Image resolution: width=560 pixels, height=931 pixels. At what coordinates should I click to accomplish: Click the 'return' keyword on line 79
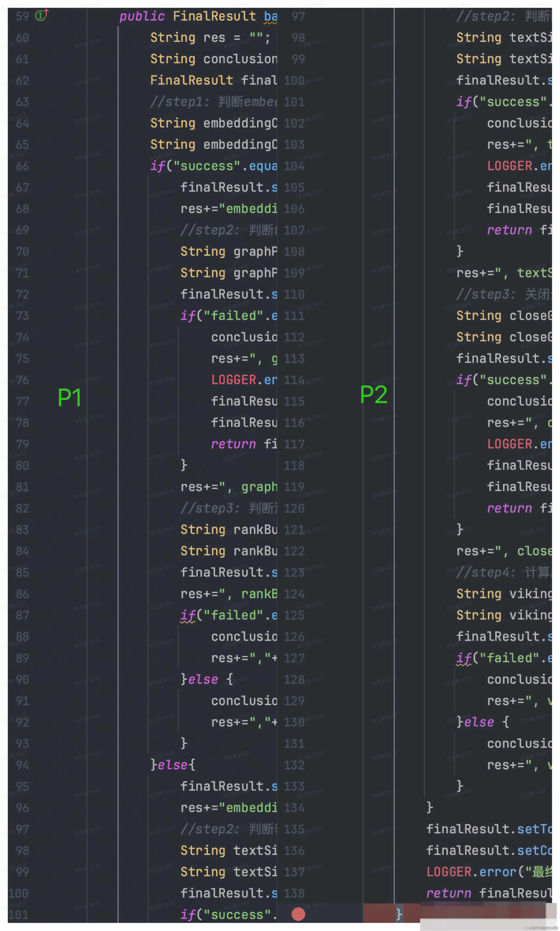233,444
